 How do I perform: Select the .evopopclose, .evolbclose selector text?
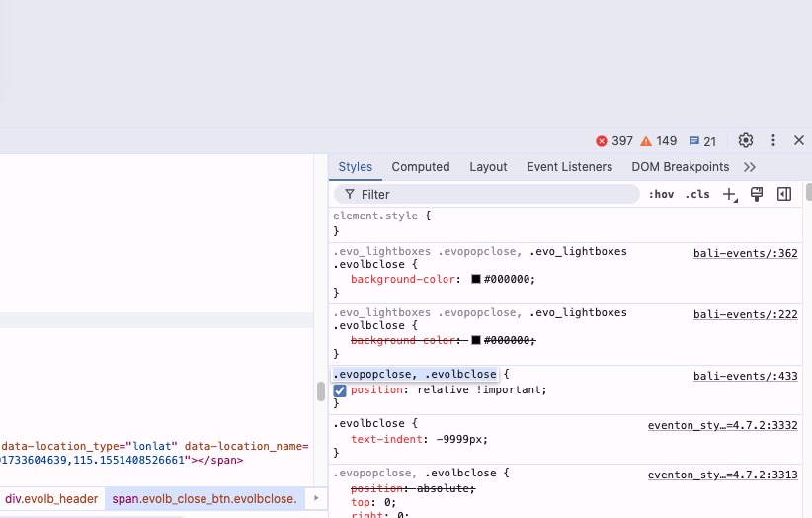pos(414,374)
